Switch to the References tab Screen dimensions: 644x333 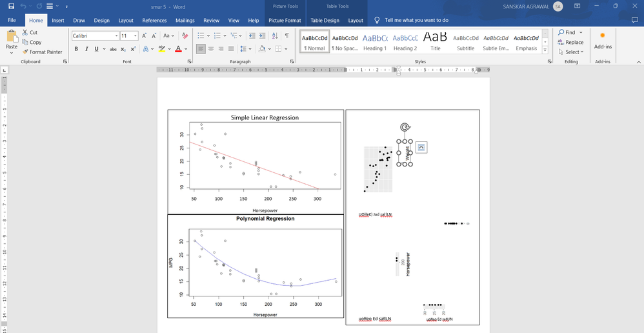(x=154, y=20)
